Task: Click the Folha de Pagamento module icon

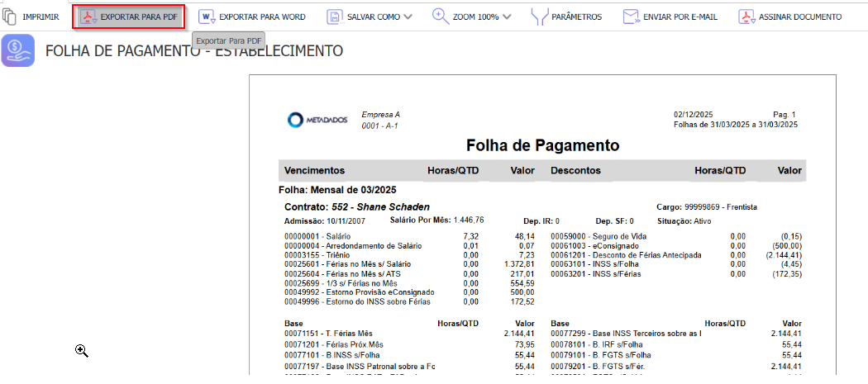Action: pyautogui.click(x=18, y=51)
